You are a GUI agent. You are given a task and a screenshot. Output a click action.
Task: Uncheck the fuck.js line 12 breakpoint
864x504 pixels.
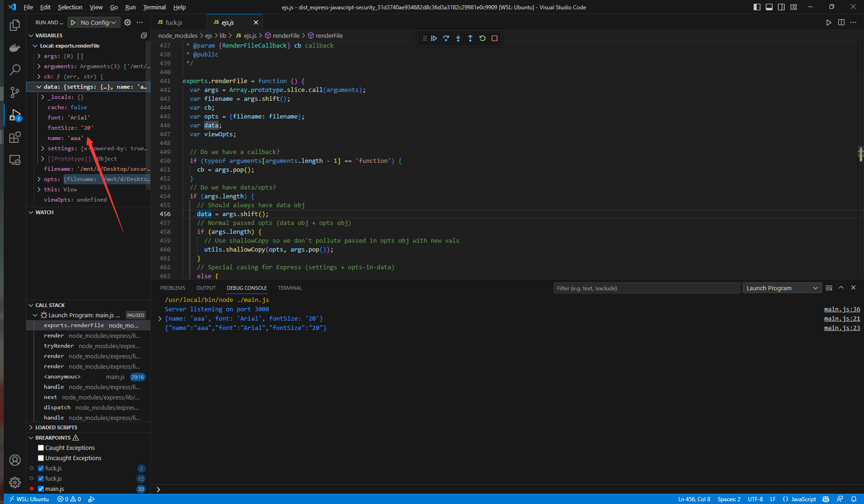point(41,479)
